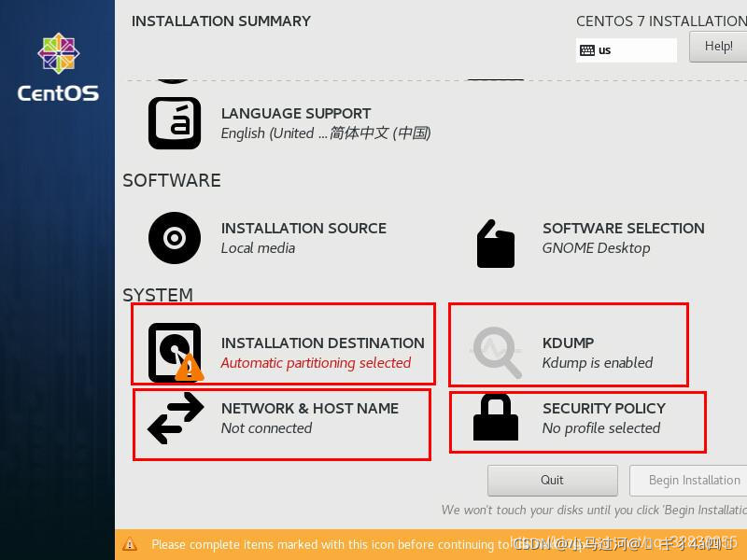Viewport: 747px width, 560px height.
Task: Click the 'Please complete items marked' message
Action: click(331, 544)
